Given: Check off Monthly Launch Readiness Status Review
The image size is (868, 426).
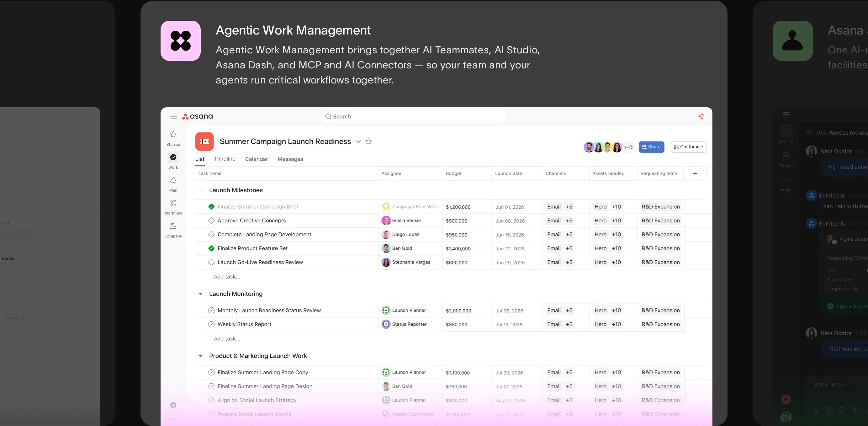Looking at the screenshot, I should pyautogui.click(x=211, y=310).
